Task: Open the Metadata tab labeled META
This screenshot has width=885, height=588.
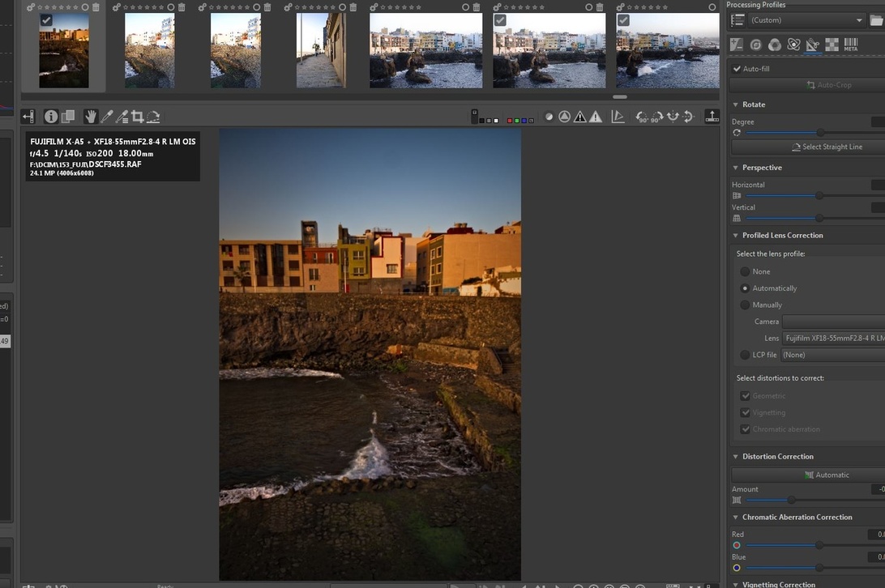Action: click(851, 45)
